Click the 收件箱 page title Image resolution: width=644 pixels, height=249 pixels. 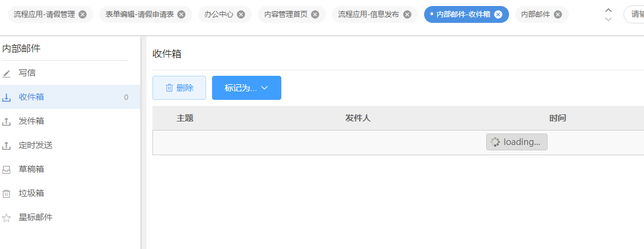[x=167, y=54]
